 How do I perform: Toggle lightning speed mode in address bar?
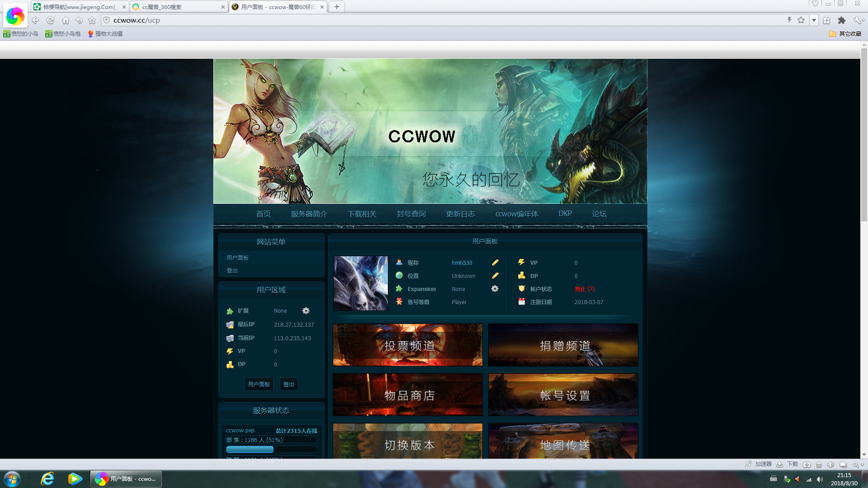789,20
